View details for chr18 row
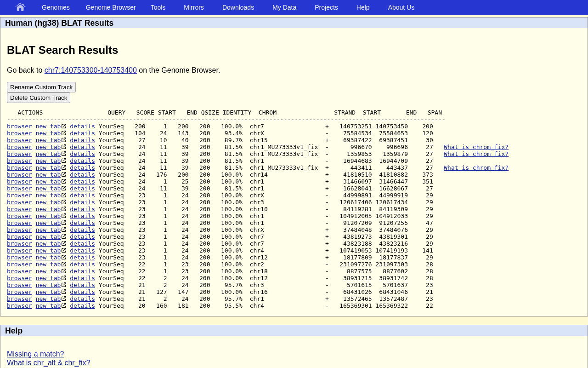The width and height of the screenshot is (588, 368). (82, 271)
